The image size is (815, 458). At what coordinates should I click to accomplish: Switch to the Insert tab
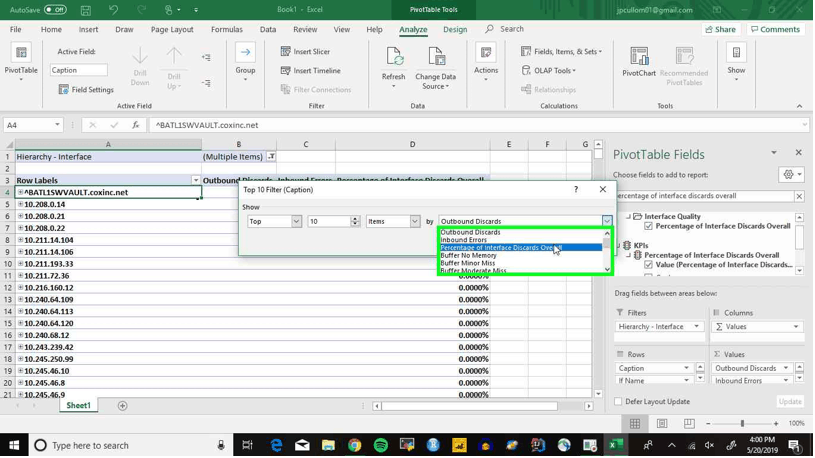[x=88, y=30]
